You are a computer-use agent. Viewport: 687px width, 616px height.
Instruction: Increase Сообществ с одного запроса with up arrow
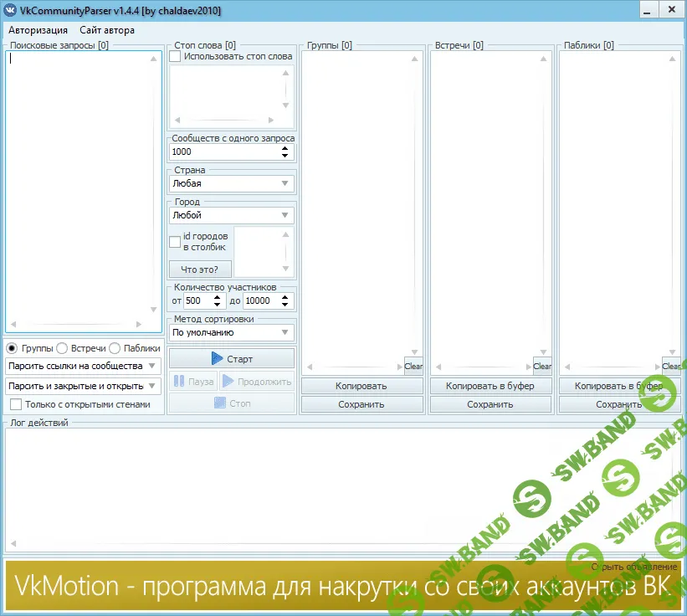286,147
